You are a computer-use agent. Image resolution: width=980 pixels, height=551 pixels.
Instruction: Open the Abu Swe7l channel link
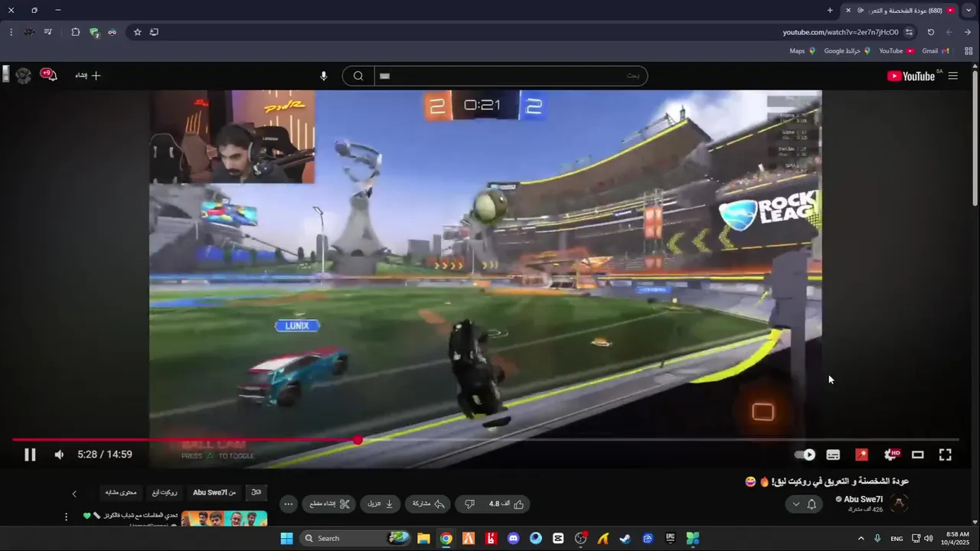(x=863, y=499)
